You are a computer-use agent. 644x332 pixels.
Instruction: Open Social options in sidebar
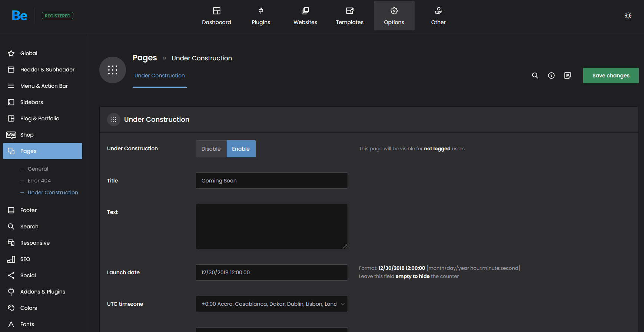point(43,275)
